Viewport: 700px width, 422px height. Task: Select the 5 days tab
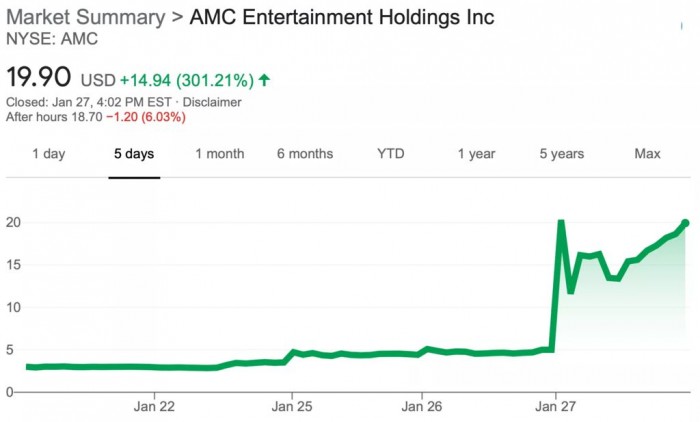click(x=134, y=154)
